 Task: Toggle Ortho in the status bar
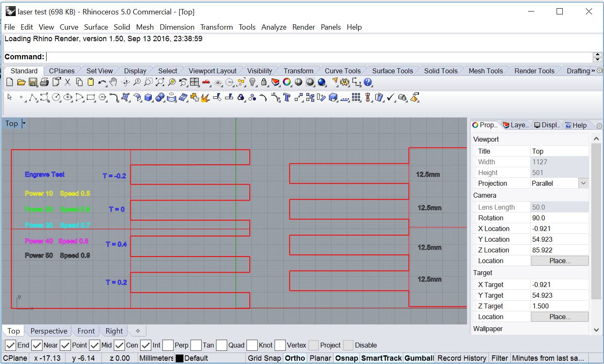(295, 358)
